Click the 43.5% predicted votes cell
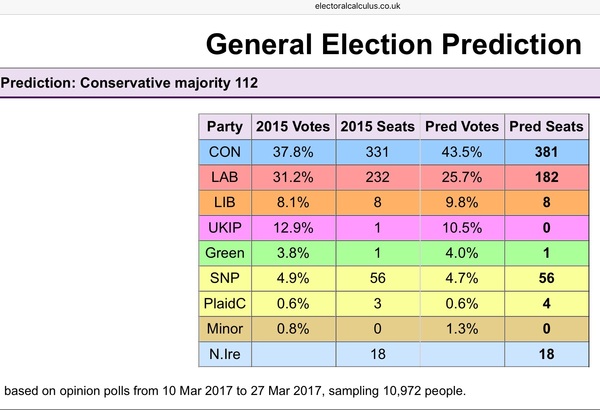The image size is (600, 410). (x=459, y=153)
